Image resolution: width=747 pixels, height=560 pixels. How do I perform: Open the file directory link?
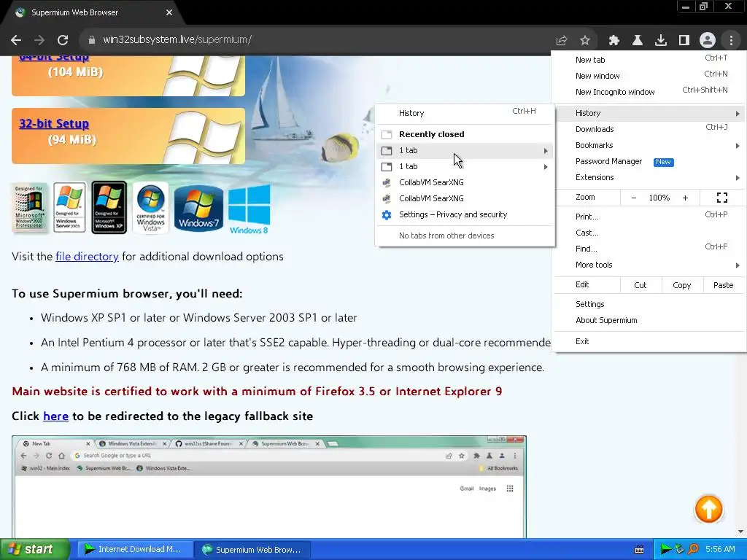pos(87,257)
